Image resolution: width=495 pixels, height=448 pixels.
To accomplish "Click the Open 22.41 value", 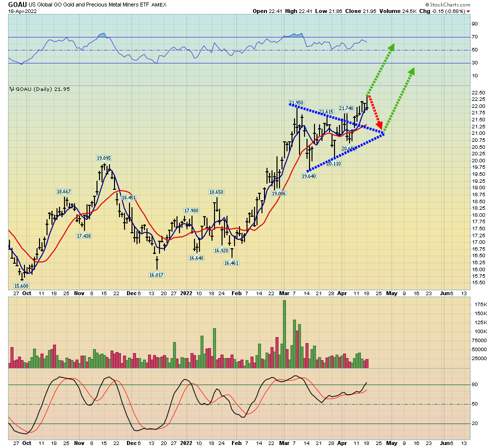I will tap(267, 11).
